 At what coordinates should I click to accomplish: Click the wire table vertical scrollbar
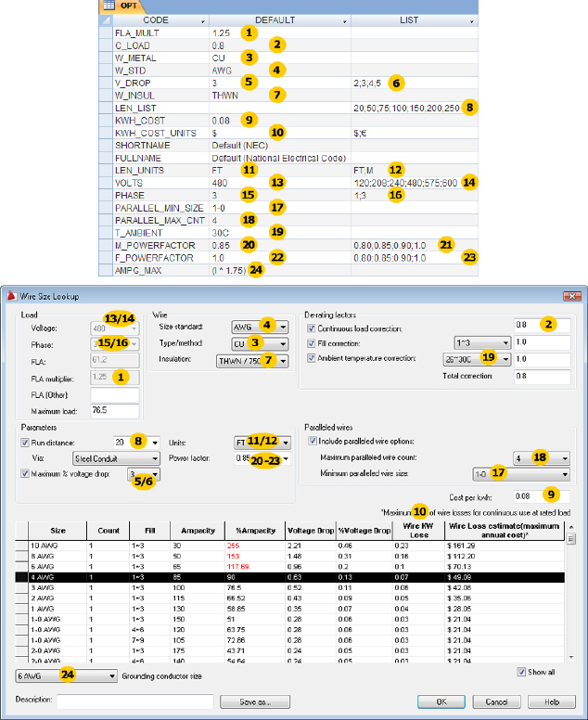pos(571,592)
